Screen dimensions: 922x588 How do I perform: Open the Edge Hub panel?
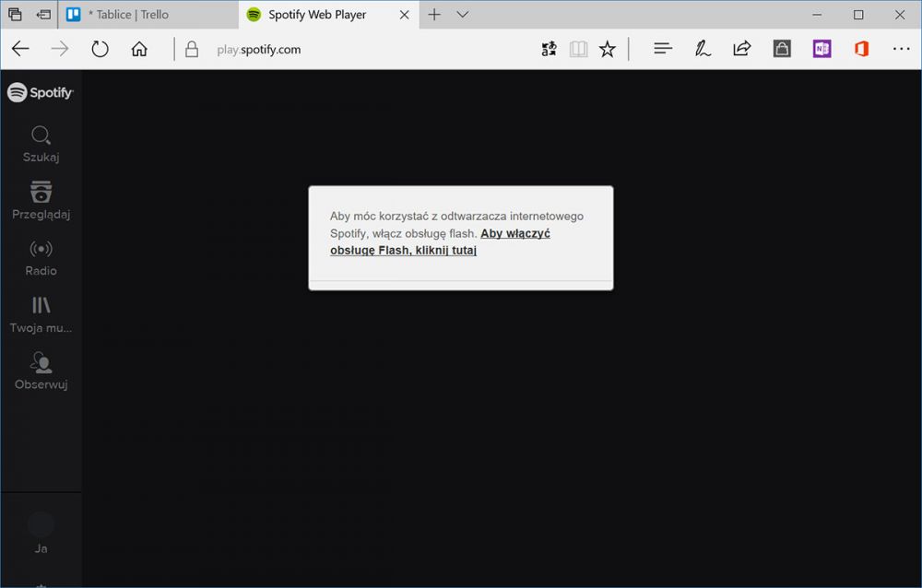663,49
